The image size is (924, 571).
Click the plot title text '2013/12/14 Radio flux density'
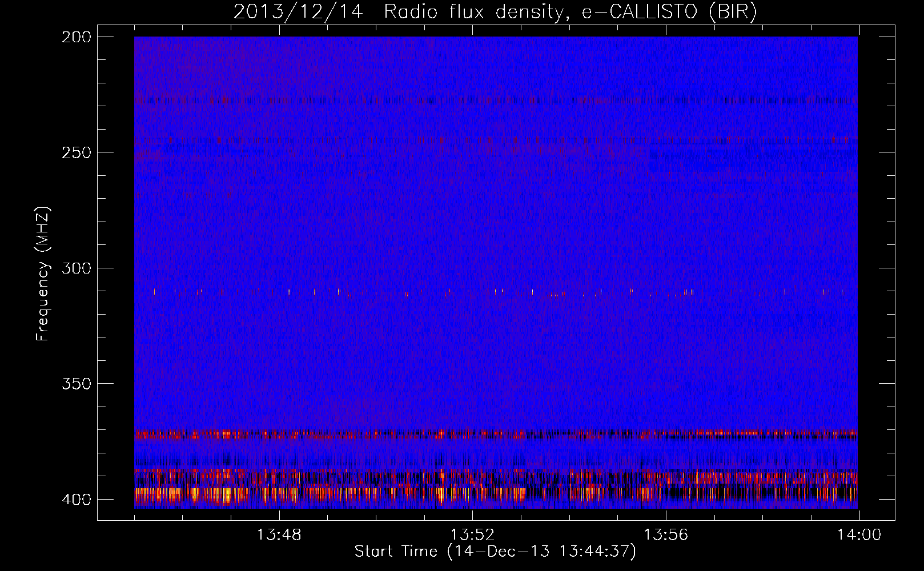point(399,12)
